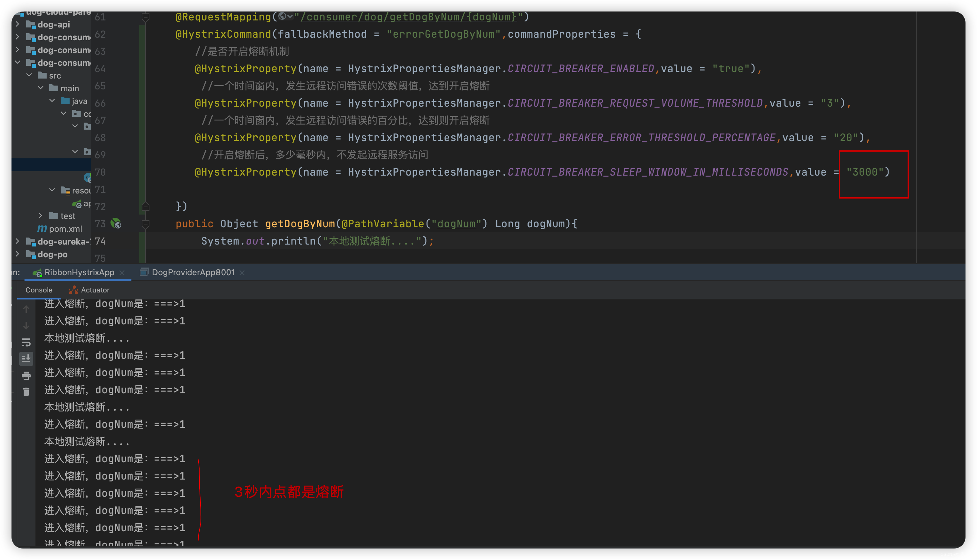Expand the dog-po module

(x=17, y=254)
